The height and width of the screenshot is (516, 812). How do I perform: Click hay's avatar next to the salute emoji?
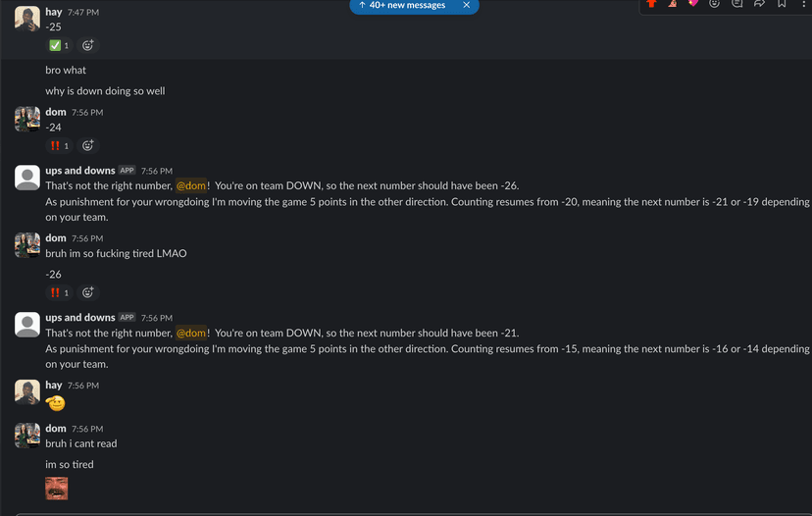point(27,392)
